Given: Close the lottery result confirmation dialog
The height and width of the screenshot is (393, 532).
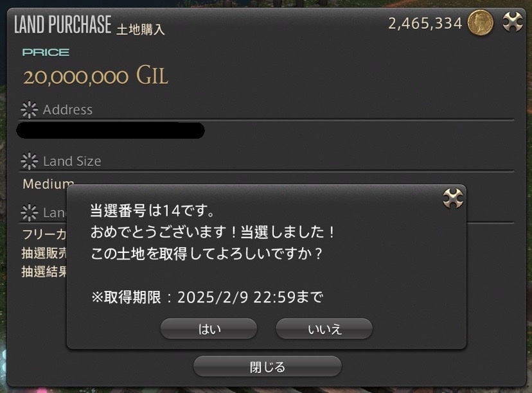Looking at the screenshot, I should [453, 198].
